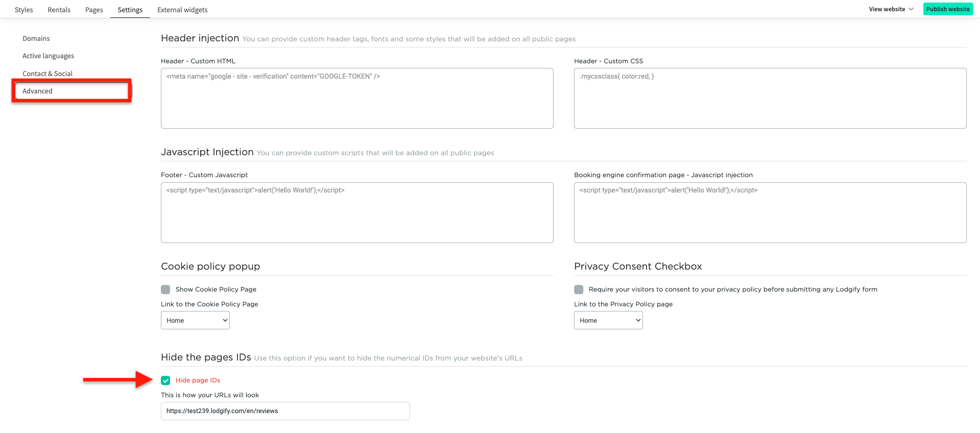Check the privacy consent requirement option

point(579,289)
